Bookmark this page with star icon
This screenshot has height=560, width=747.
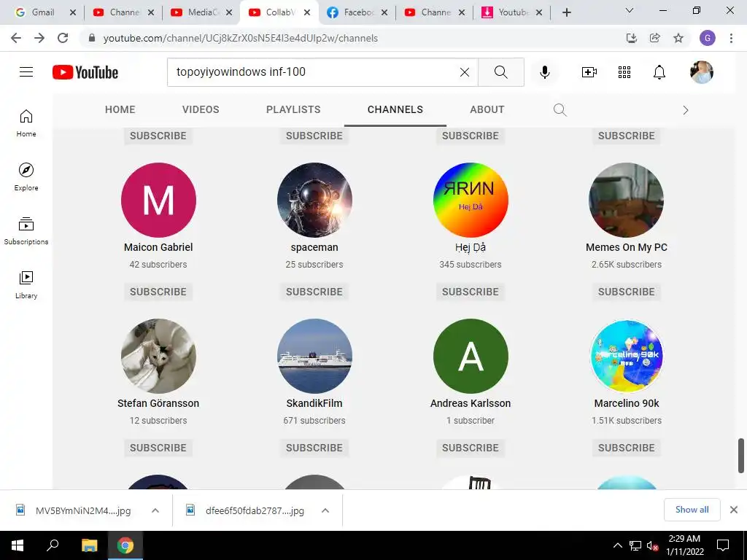(678, 38)
